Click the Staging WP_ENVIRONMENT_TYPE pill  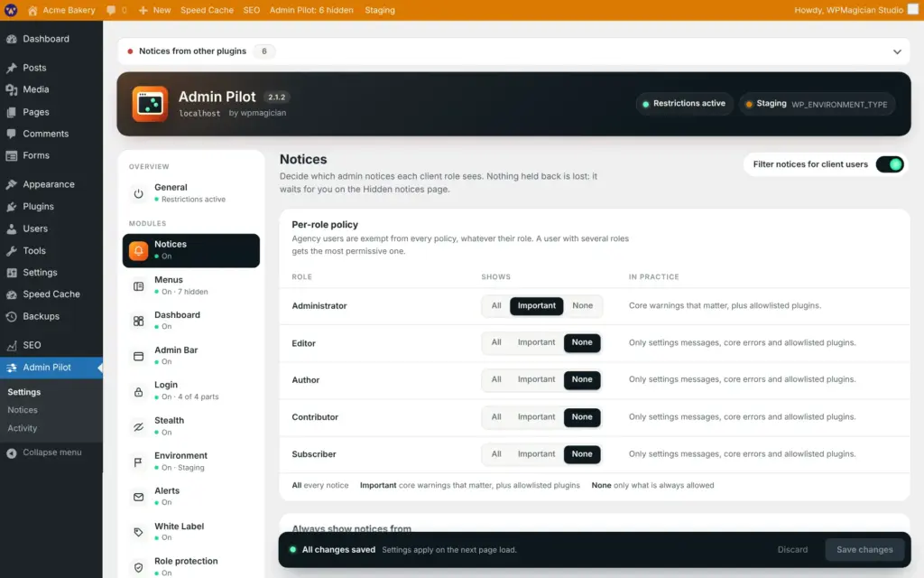pos(817,105)
